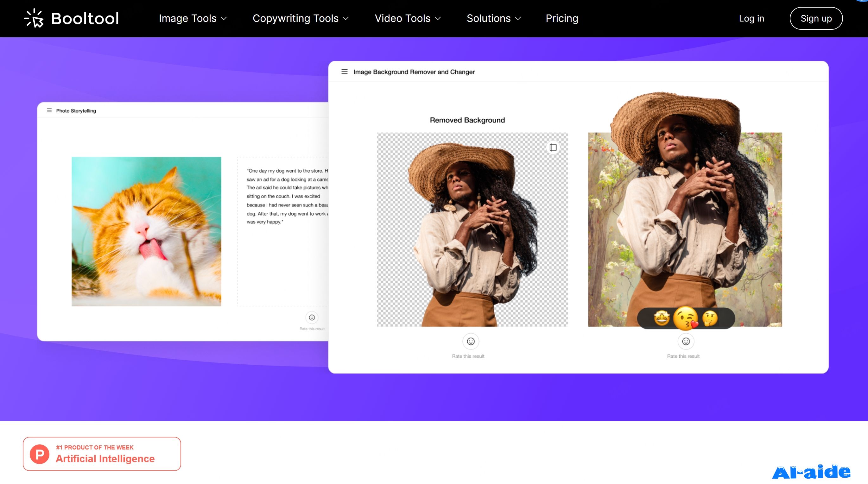The height and width of the screenshot is (484, 868).
Task: Expand the Video Tools chevron arrow
Action: tap(438, 19)
